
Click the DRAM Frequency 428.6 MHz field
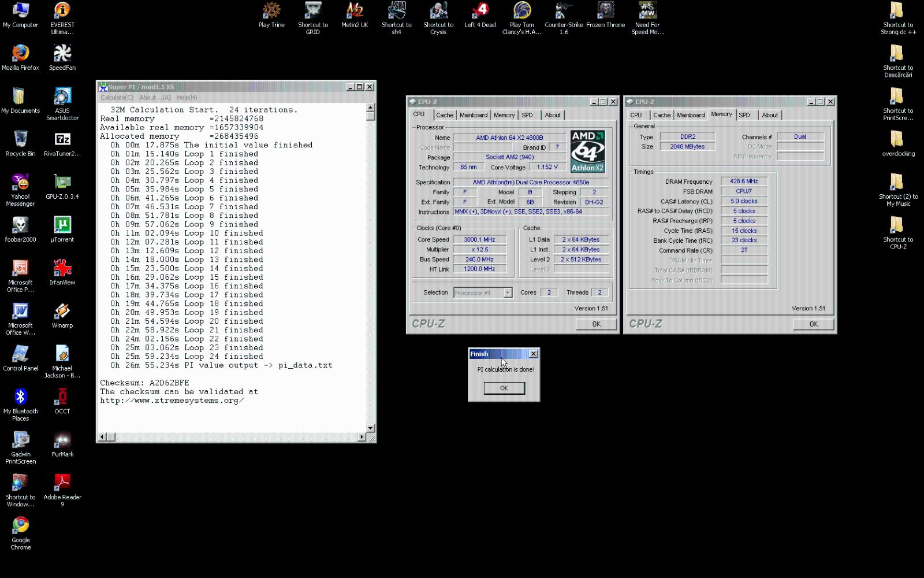point(744,181)
